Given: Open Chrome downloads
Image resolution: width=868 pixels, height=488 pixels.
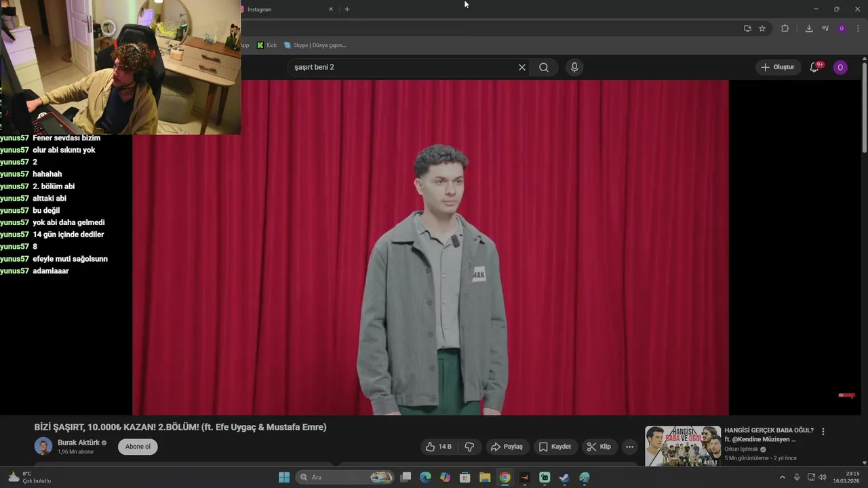Looking at the screenshot, I should tap(809, 28).
